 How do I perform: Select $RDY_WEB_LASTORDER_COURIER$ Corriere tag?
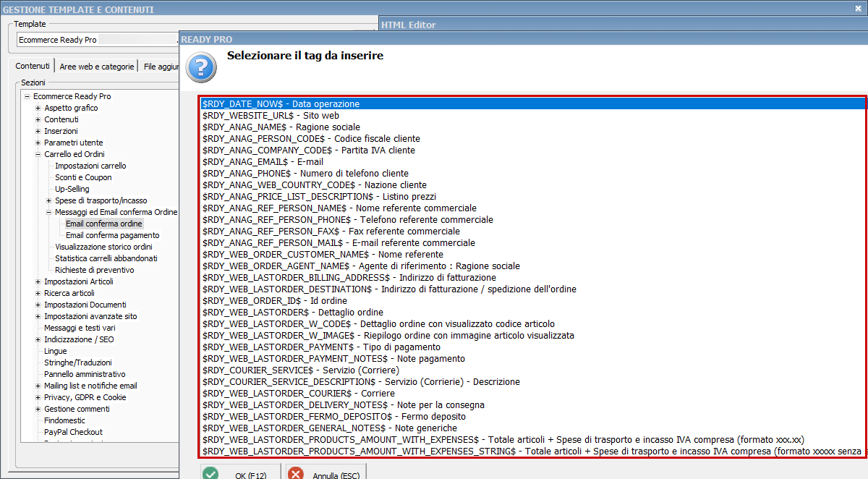[x=532, y=394]
